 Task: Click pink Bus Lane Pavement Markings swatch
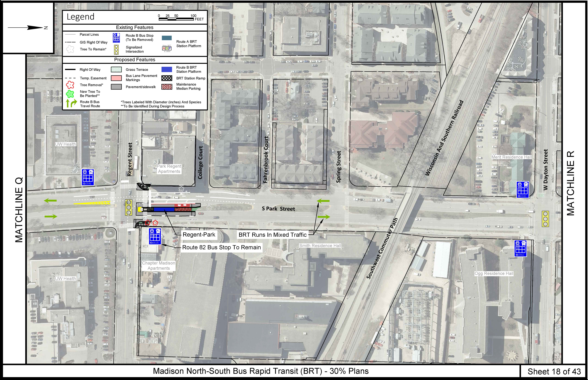coord(116,78)
